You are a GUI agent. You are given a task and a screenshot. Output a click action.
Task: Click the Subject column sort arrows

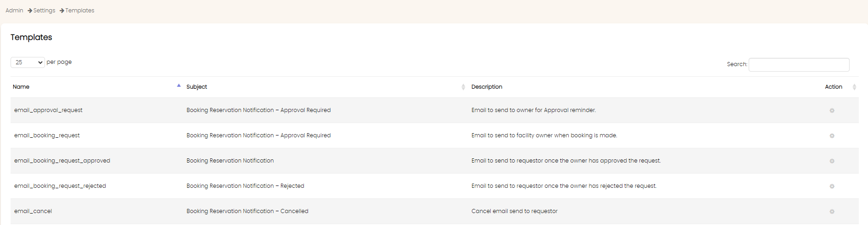pyautogui.click(x=463, y=87)
